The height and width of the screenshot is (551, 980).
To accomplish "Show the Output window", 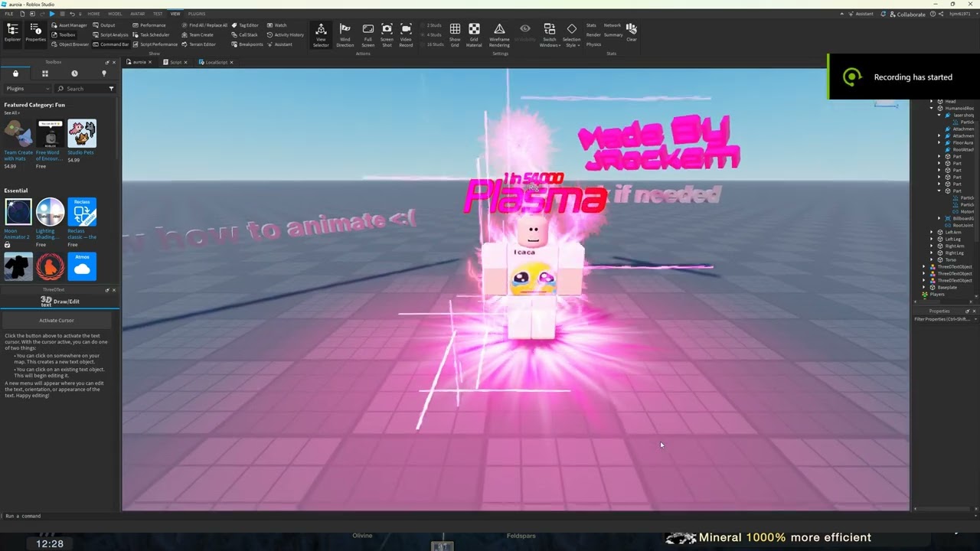I will tap(104, 25).
